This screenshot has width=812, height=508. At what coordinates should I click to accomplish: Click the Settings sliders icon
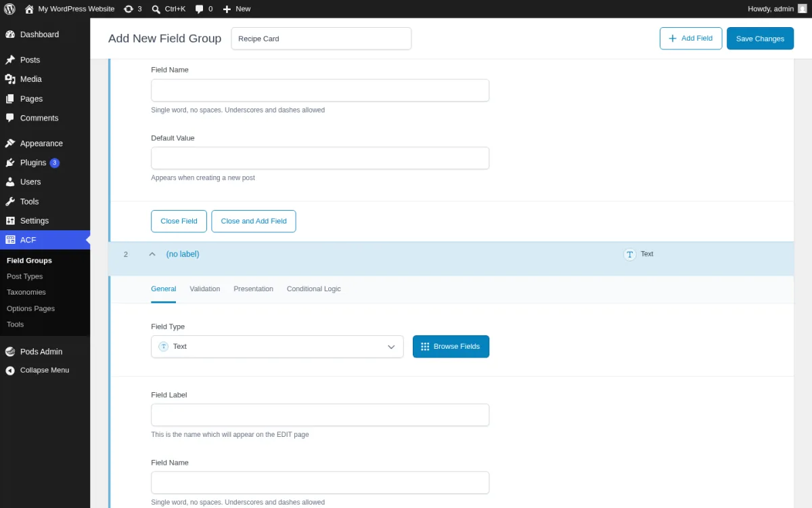[x=10, y=221]
